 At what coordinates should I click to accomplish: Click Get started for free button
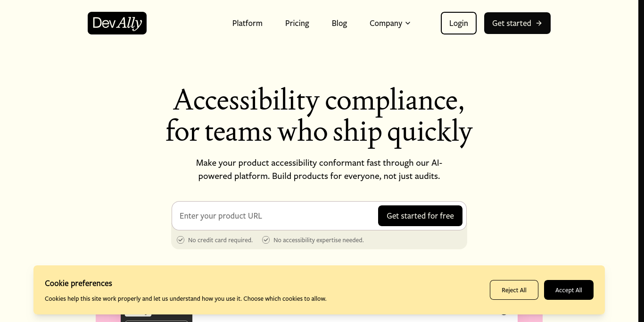[x=420, y=216]
